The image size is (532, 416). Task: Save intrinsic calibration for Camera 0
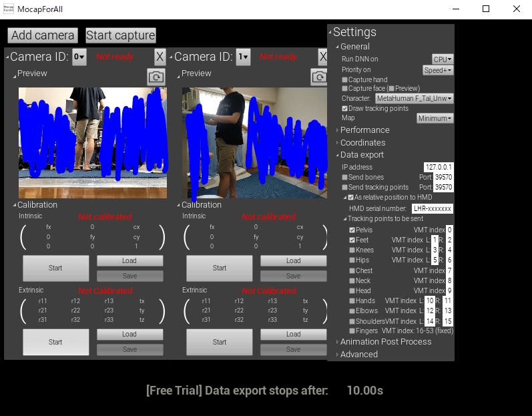coord(129,276)
